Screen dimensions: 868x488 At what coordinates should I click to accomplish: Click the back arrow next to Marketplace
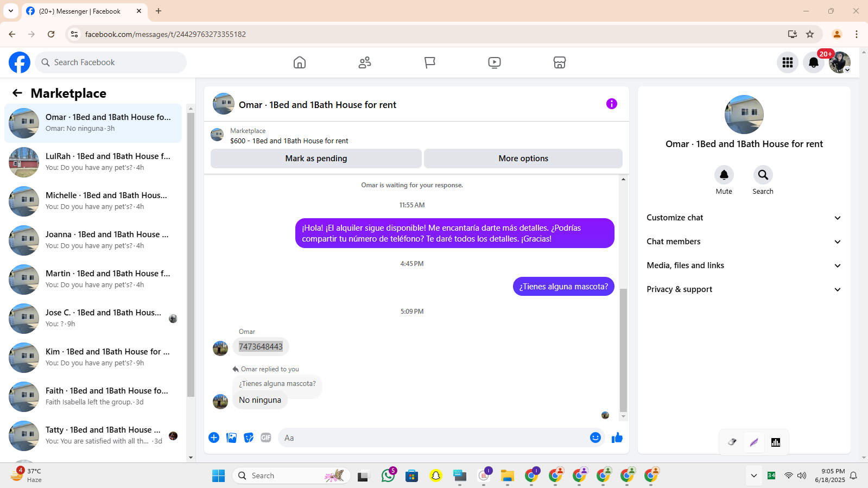pos(17,93)
